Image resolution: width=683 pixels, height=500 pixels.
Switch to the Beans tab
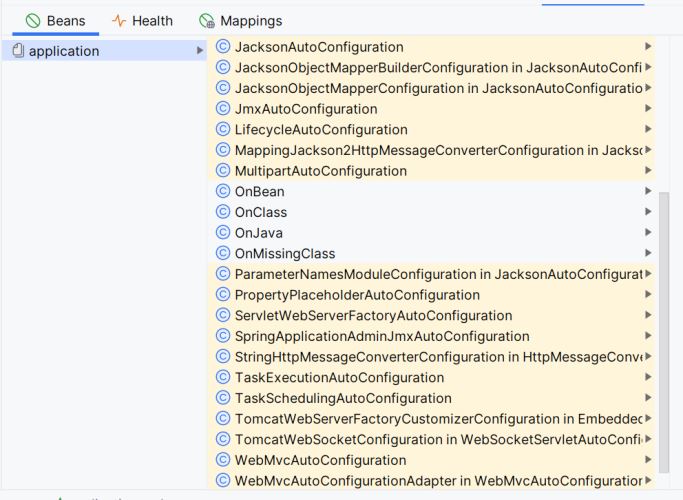click(x=55, y=21)
